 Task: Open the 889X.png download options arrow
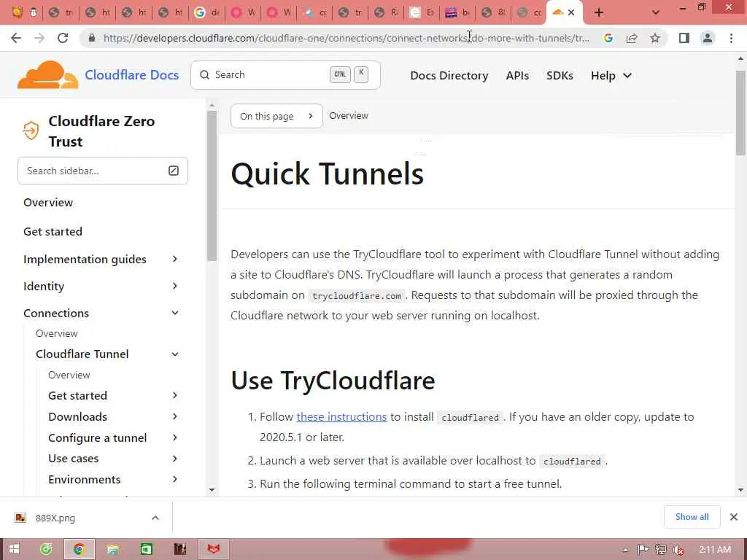tap(155, 518)
